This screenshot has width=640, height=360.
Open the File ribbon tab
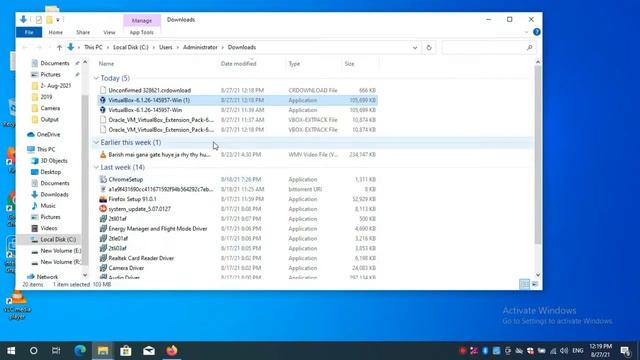(x=29, y=32)
